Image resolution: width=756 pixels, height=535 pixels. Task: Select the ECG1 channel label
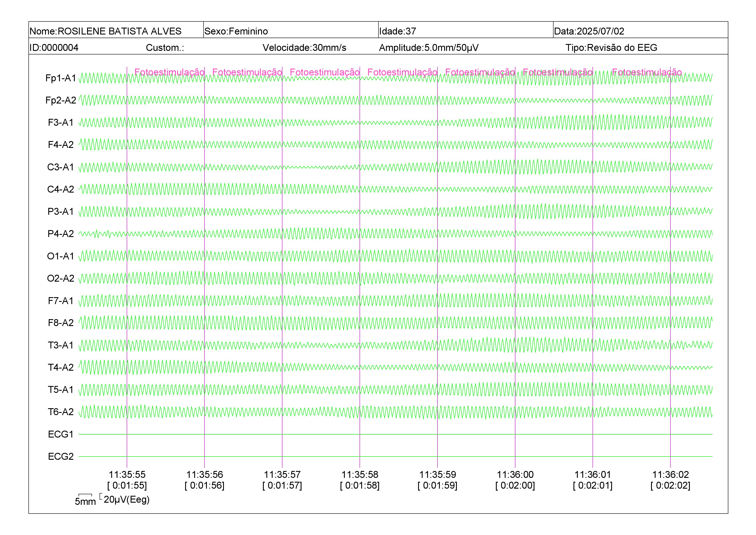(61, 434)
